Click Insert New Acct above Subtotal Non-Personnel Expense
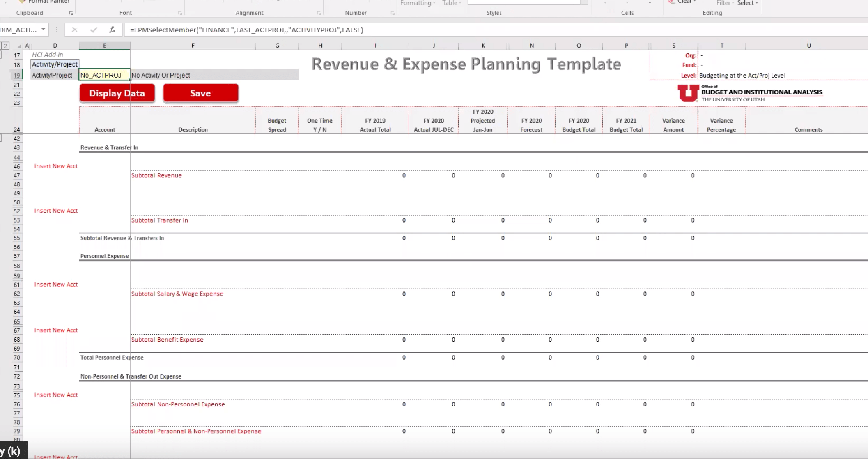868x459 pixels. (56, 395)
